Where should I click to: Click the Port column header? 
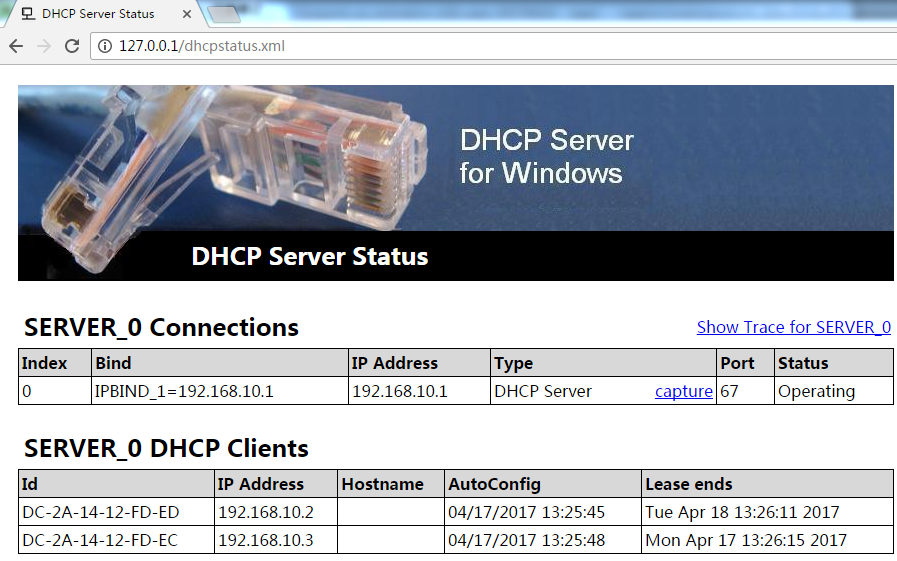[745, 363]
